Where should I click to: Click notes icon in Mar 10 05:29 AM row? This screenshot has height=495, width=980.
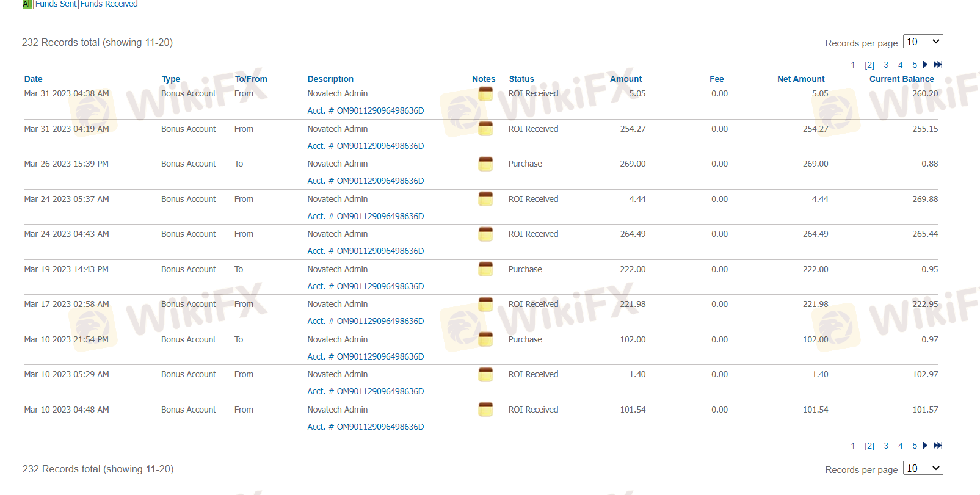pyautogui.click(x=485, y=375)
